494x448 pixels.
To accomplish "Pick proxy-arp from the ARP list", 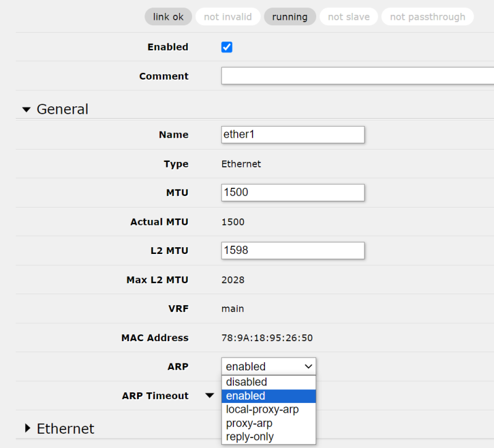I will click(269, 423).
